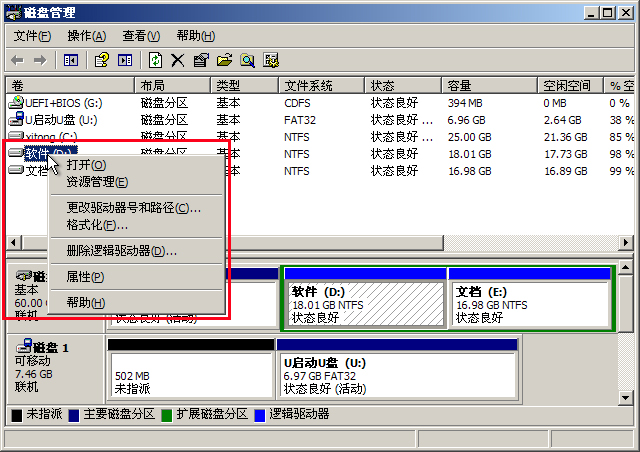Click the Refresh toolbar icon
Screen dimensions: 640x452
[x=155, y=60]
